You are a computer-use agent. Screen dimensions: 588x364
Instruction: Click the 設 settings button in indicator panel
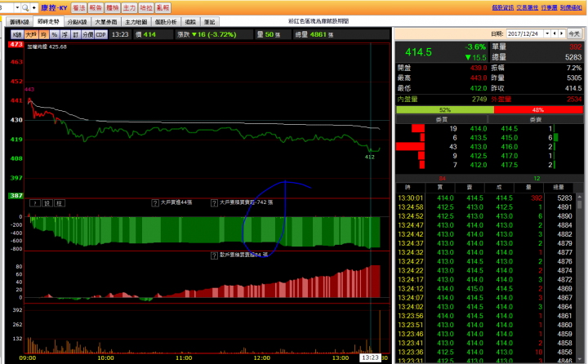(47, 203)
